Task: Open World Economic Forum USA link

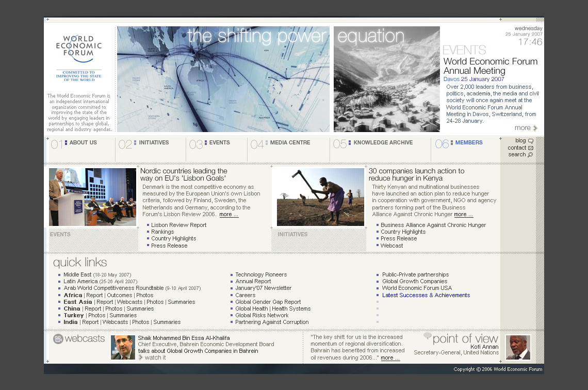Action: [417, 288]
